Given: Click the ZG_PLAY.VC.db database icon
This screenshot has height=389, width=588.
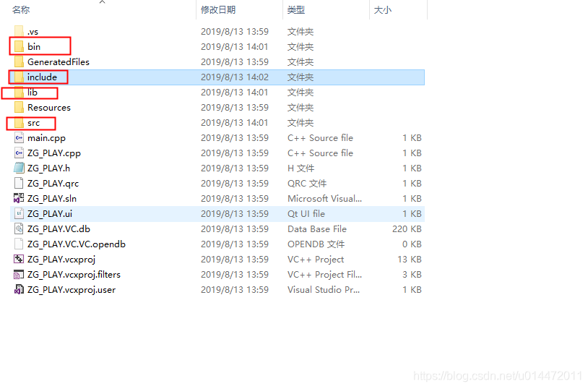Looking at the screenshot, I should pos(19,229).
